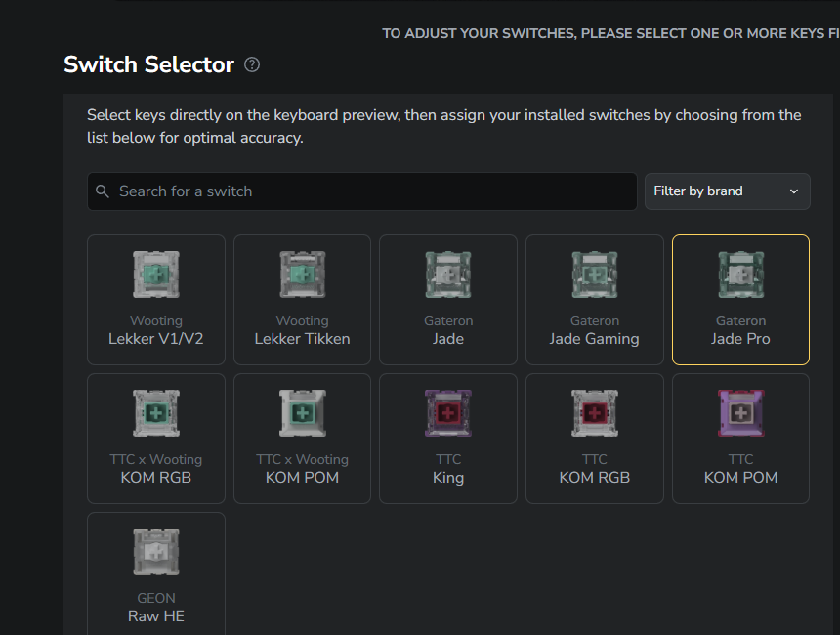Select Gateron Jade Gaming switch icon
The width and height of the screenshot is (840, 635).
[x=595, y=275]
